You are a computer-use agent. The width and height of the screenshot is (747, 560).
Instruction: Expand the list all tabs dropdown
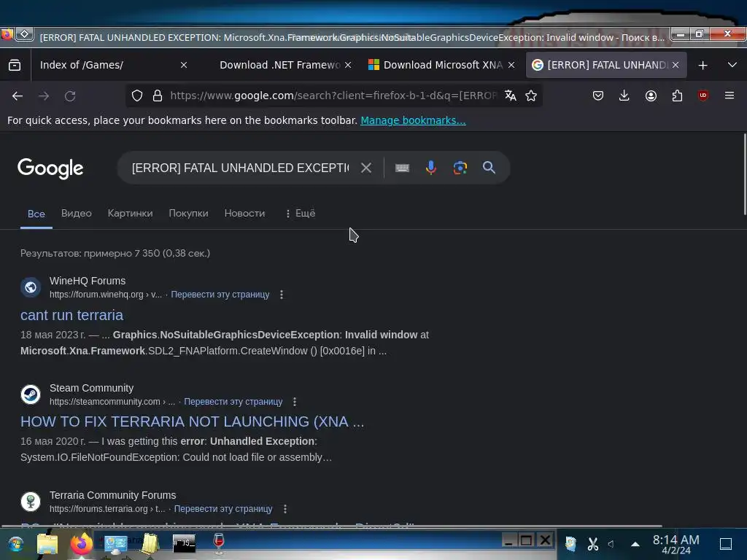(732, 65)
